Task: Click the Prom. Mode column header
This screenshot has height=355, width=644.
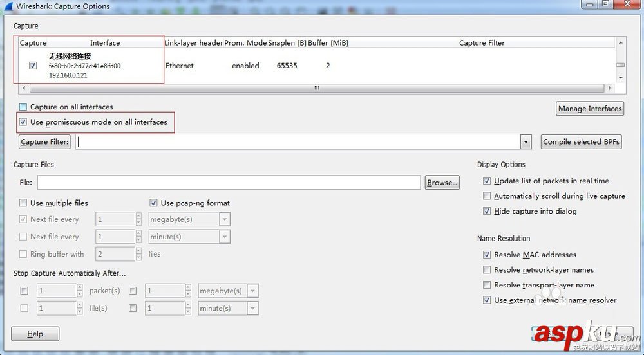Action: [245, 43]
